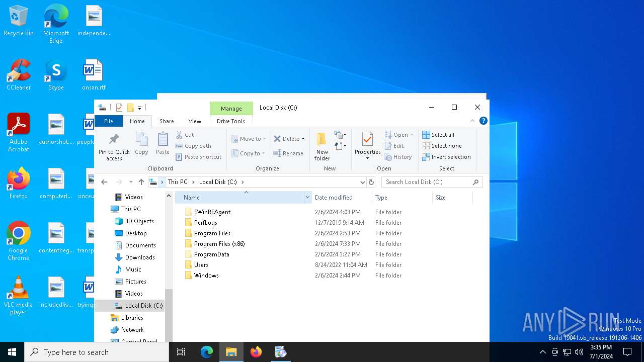This screenshot has height=362, width=644.
Task: Customize Quick Access Toolbar dropdown arrow
Action: [139, 108]
